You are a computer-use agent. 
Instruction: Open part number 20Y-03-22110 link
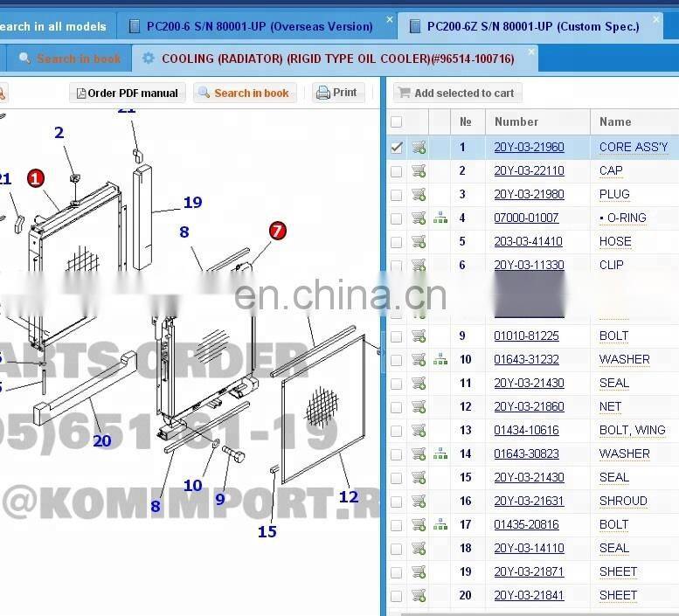click(x=529, y=171)
